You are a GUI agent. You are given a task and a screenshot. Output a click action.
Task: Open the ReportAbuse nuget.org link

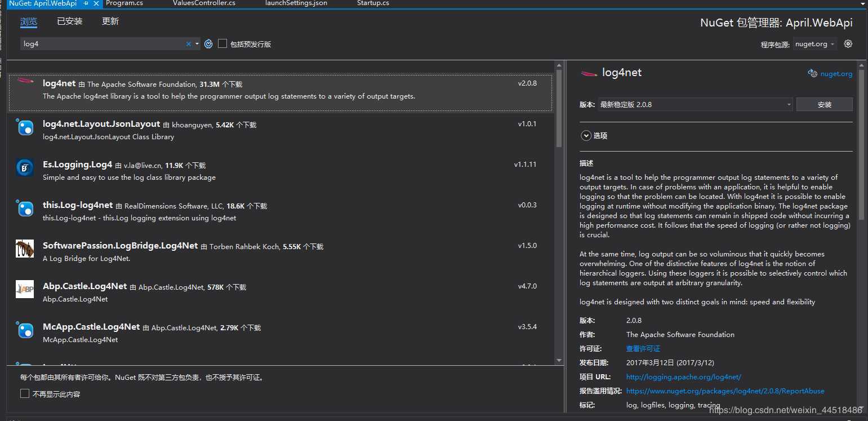[725, 391]
